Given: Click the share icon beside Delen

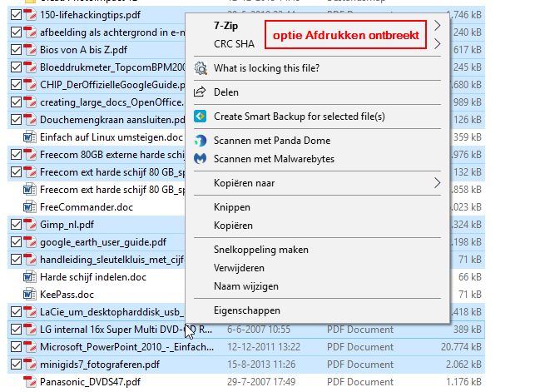Looking at the screenshot, I should click(x=200, y=92).
